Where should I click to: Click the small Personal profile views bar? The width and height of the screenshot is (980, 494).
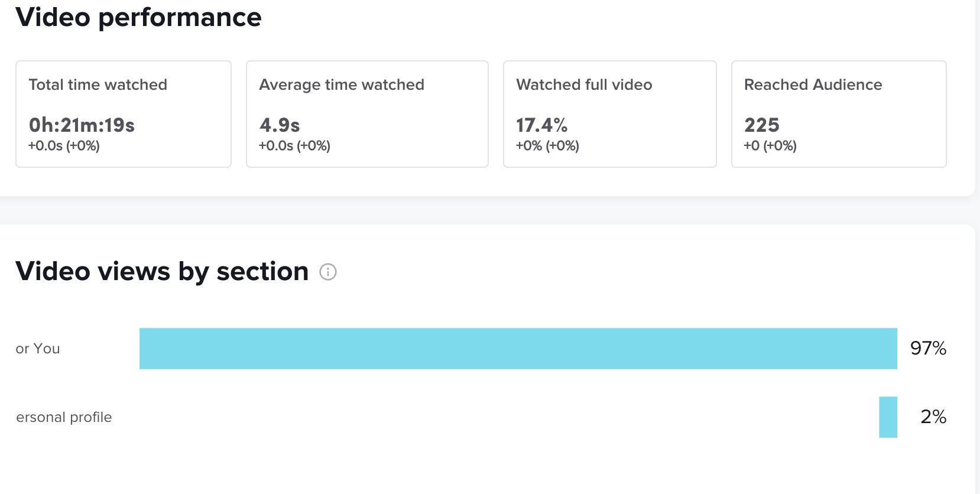pyautogui.click(x=888, y=417)
